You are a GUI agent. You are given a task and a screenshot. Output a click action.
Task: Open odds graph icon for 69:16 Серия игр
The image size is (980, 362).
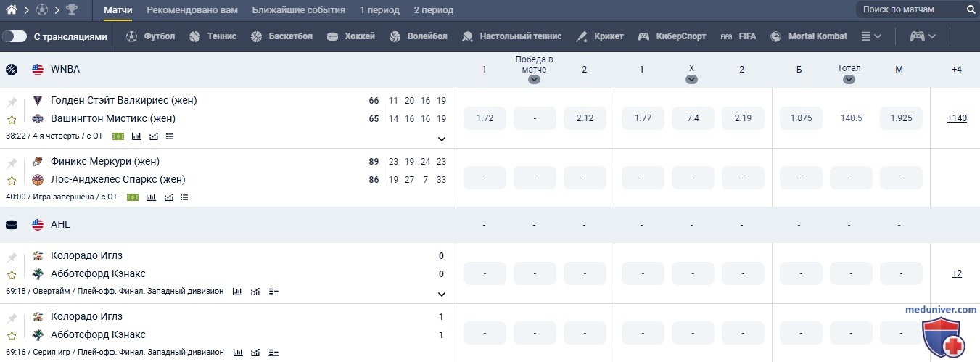pos(255,352)
